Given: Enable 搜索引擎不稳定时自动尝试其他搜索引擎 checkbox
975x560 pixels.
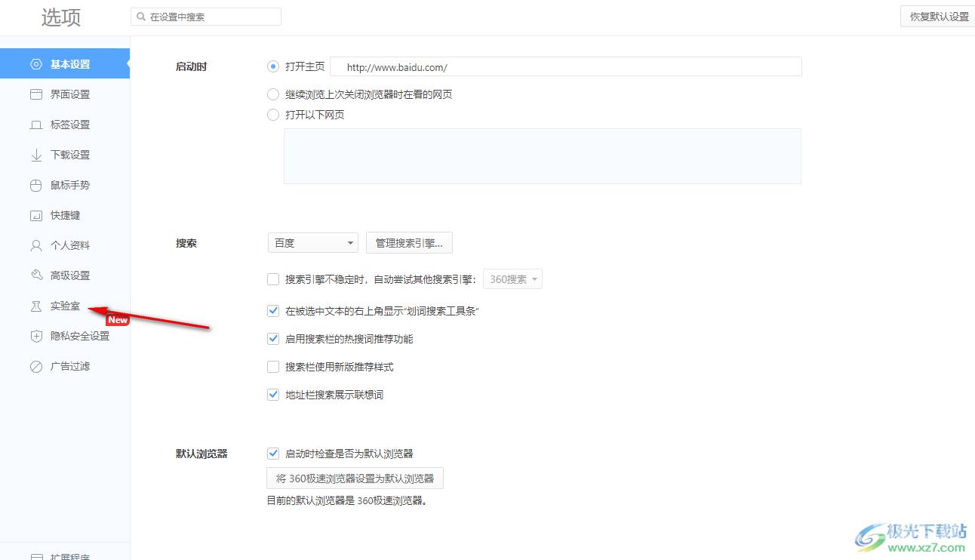Looking at the screenshot, I should [x=273, y=279].
